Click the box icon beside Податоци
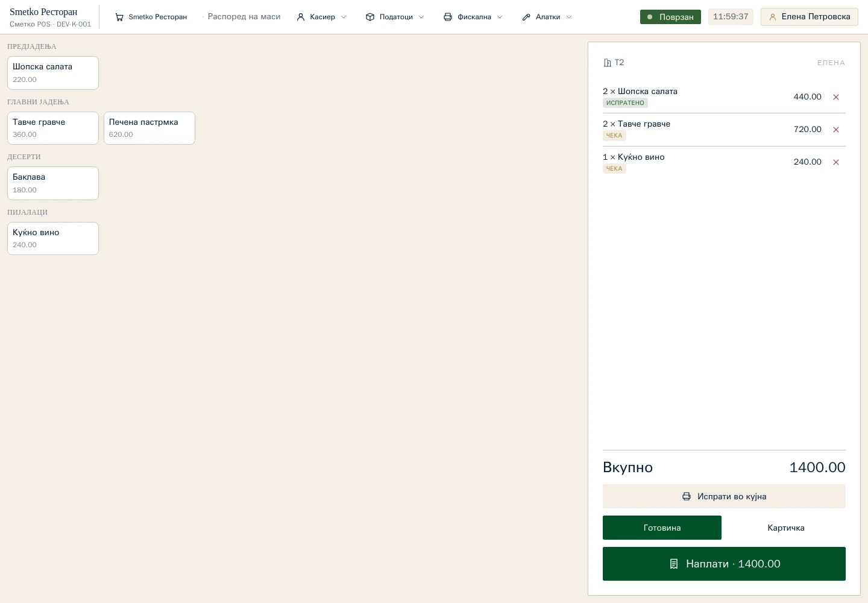The image size is (868, 603). point(370,17)
